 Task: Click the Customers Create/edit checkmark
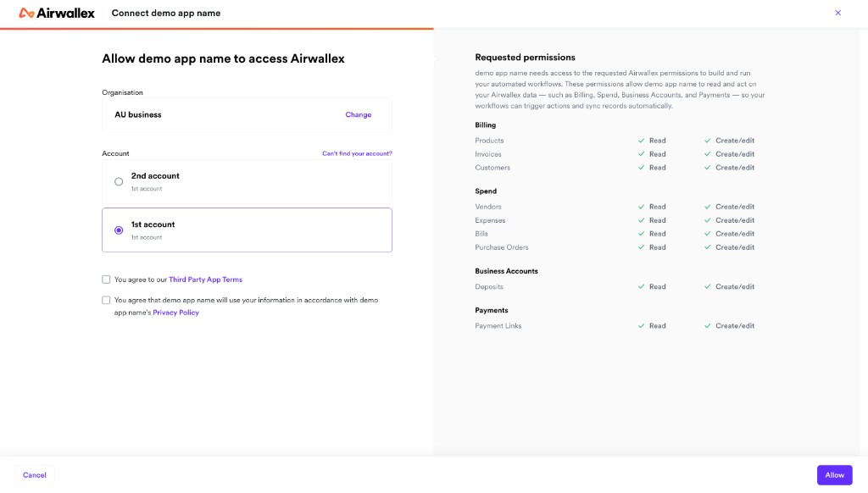point(708,167)
